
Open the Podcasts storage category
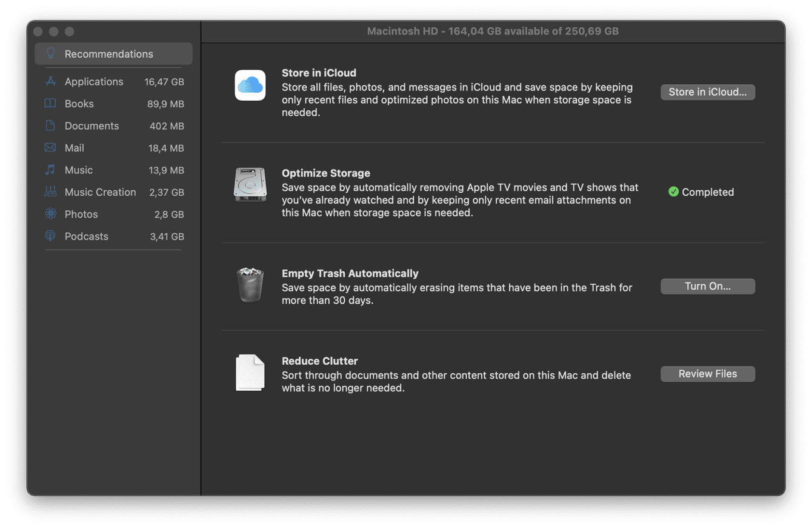click(114, 236)
